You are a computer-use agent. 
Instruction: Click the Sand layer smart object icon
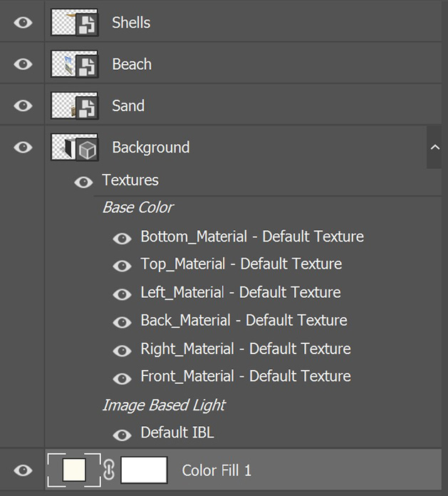(87, 108)
